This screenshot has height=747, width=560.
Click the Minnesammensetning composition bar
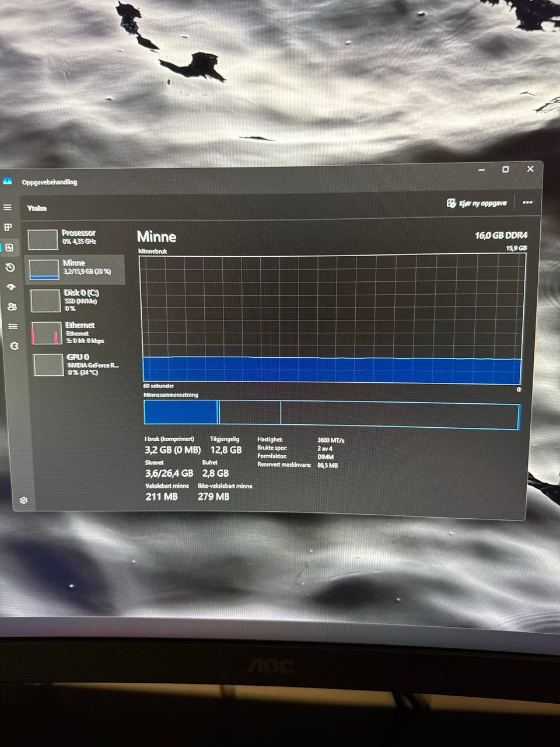(331, 416)
